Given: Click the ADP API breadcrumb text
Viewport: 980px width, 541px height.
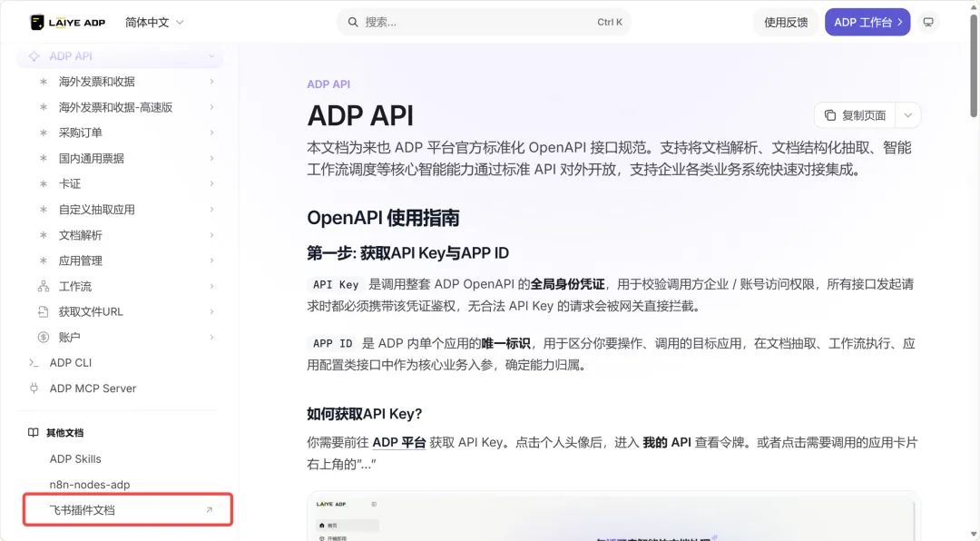Looking at the screenshot, I should click(328, 84).
